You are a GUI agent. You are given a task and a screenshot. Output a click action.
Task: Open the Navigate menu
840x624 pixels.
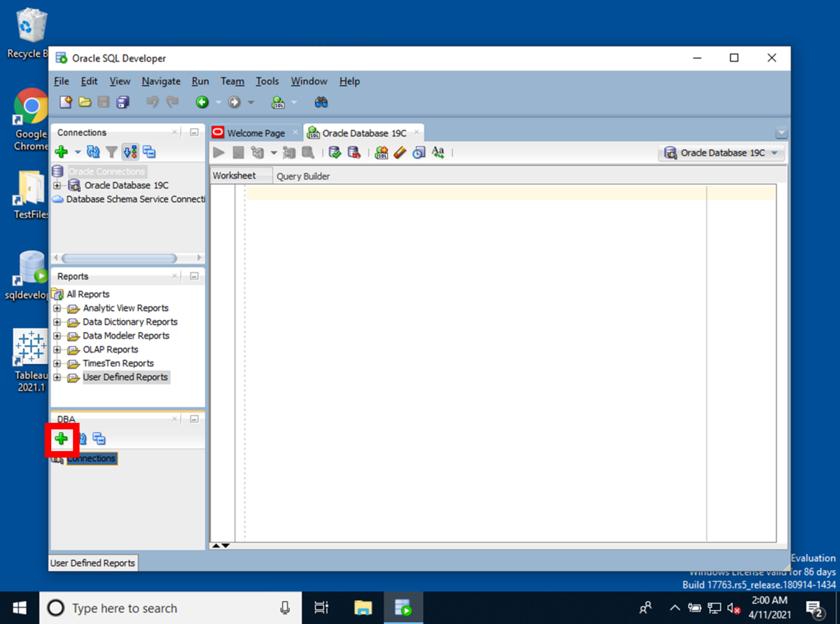tap(161, 81)
